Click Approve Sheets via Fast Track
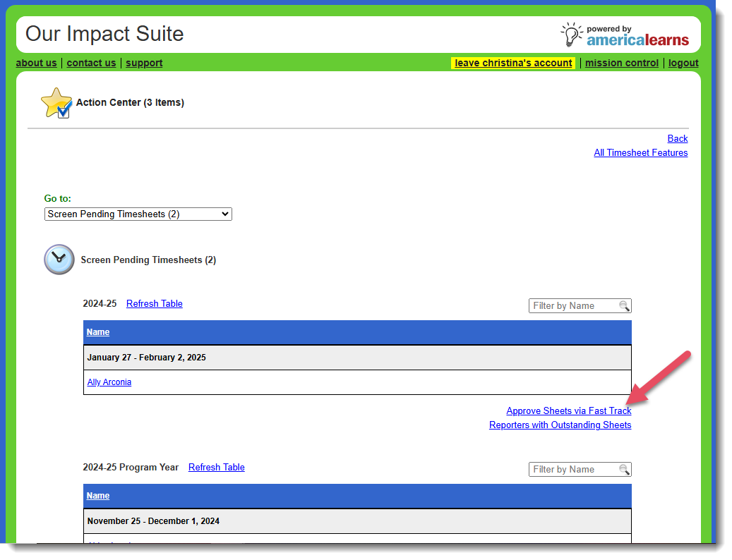The image size is (732, 560). (569, 410)
